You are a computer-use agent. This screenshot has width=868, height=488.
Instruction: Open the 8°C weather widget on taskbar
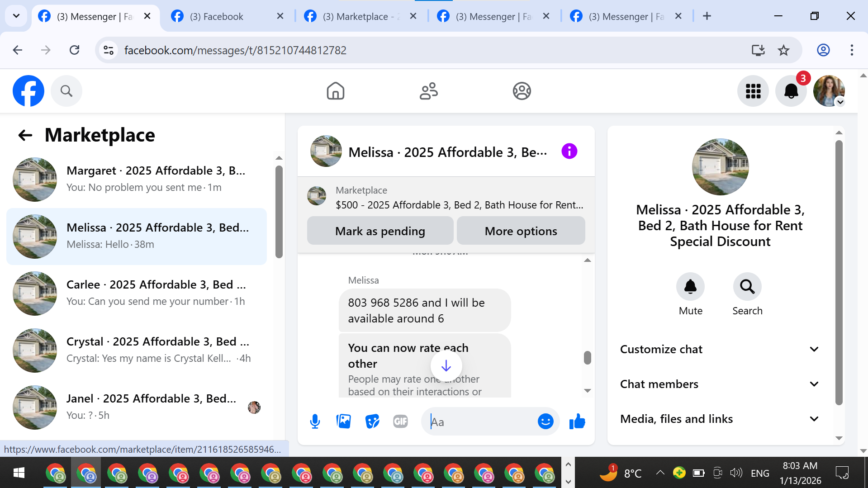pyautogui.click(x=621, y=473)
